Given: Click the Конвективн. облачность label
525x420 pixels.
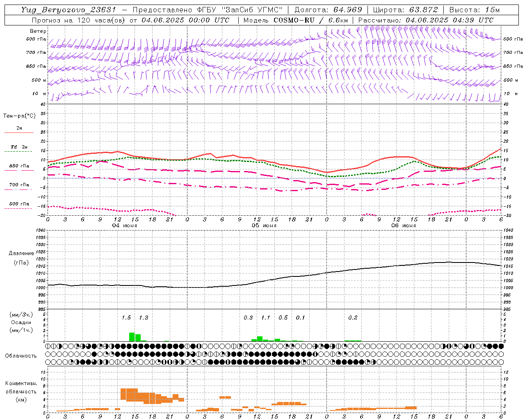Looking at the screenshot, I should point(21,388).
